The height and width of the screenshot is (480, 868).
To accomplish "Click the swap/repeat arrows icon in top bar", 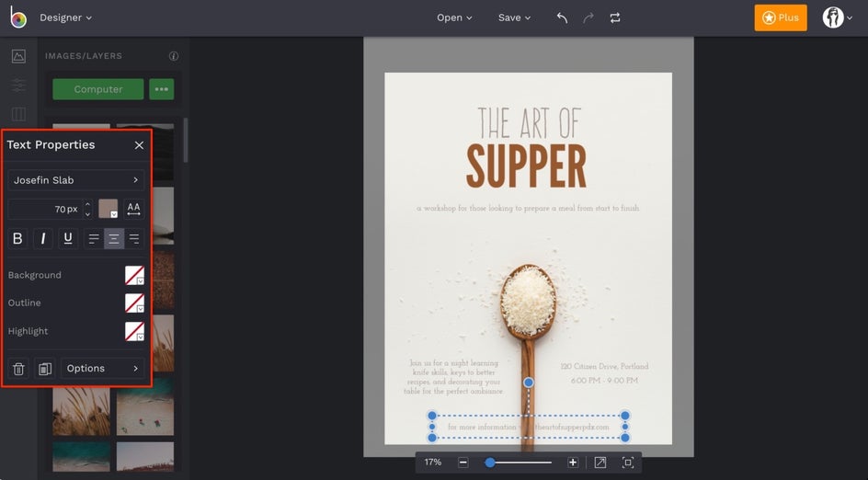I will pos(615,17).
